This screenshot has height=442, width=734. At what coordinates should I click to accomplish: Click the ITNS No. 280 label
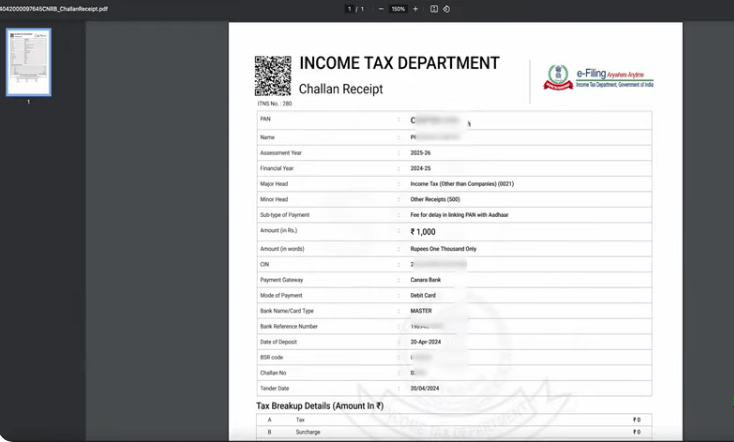(273, 103)
